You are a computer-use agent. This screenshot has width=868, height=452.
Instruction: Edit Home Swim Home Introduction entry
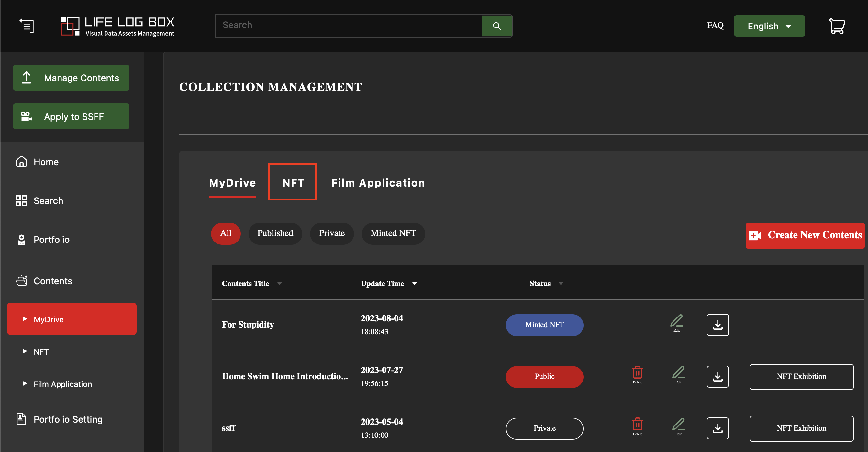[678, 375]
